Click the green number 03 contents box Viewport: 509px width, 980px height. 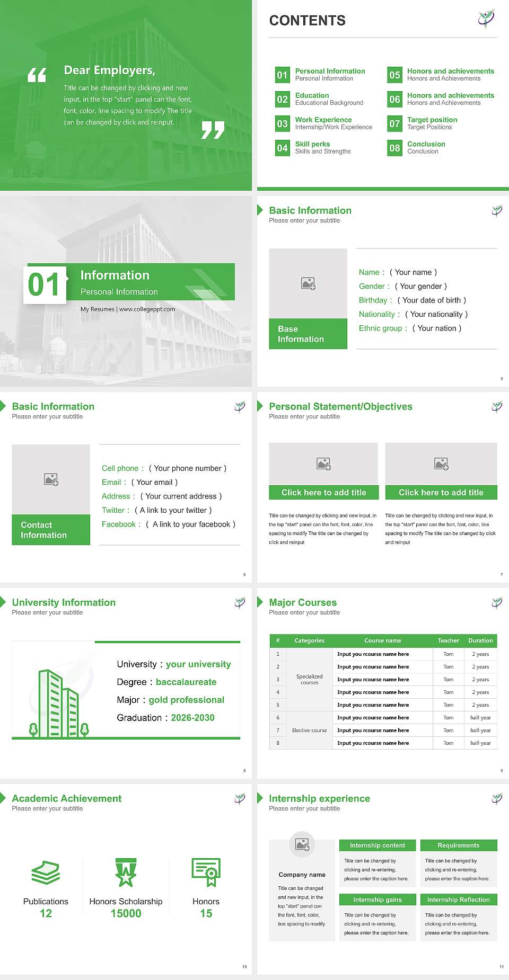coord(282,123)
